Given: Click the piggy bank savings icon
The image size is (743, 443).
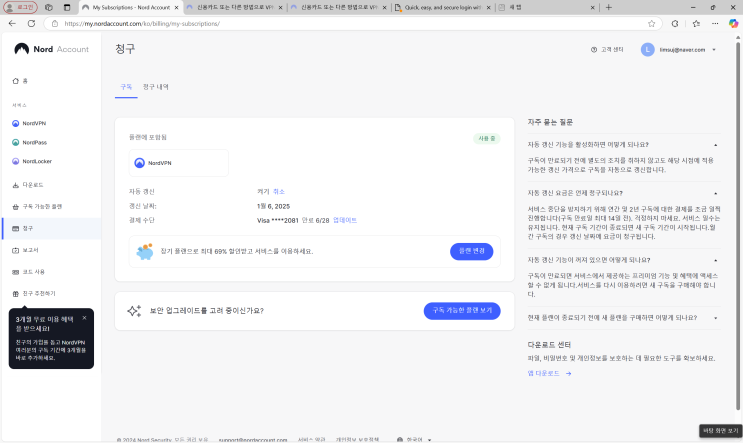Looking at the screenshot, I should (145, 252).
